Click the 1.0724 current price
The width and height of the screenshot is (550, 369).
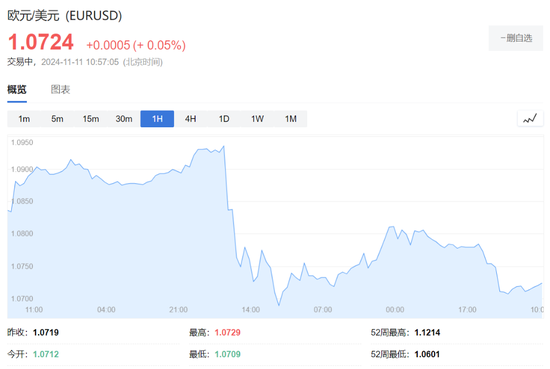coord(41,42)
